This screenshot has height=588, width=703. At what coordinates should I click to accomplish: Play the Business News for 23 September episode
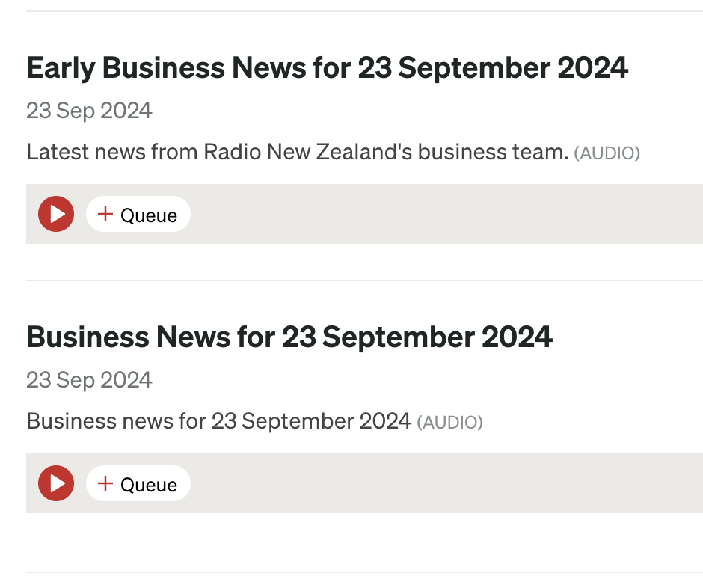point(55,483)
